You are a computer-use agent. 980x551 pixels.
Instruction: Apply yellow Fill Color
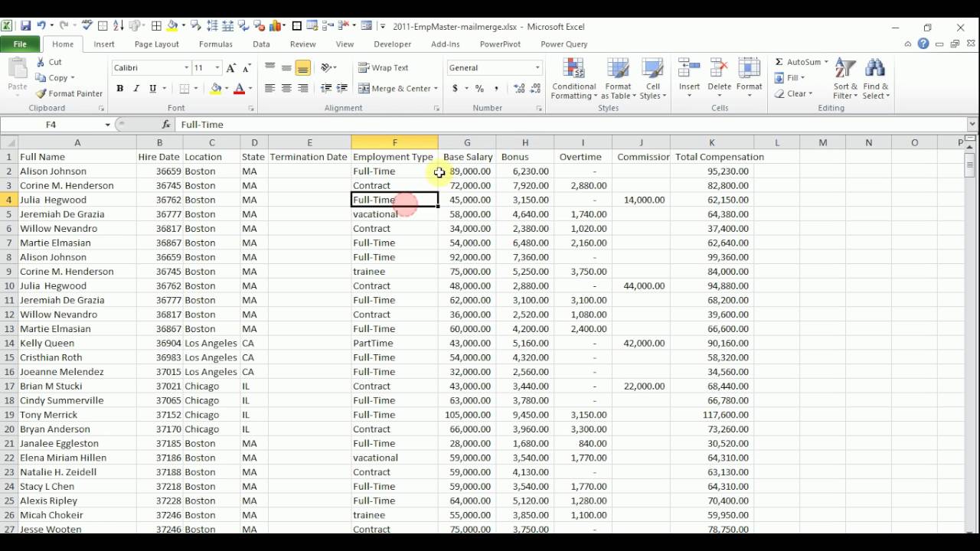click(x=215, y=89)
